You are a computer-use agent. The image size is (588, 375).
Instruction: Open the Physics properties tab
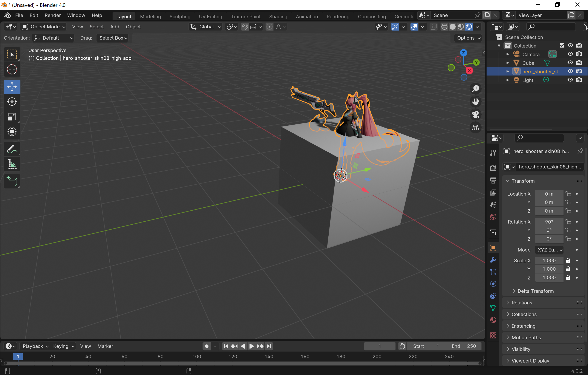pos(493,284)
